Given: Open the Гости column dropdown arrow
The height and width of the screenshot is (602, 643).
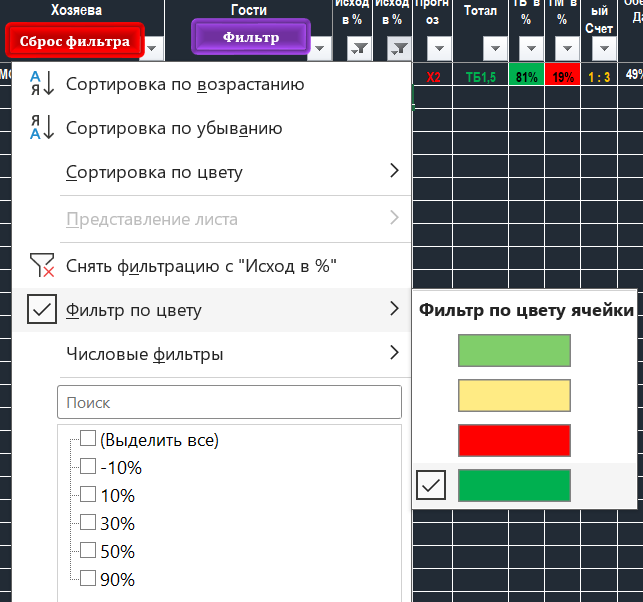Looking at the screenshot, I should [320, 49].
